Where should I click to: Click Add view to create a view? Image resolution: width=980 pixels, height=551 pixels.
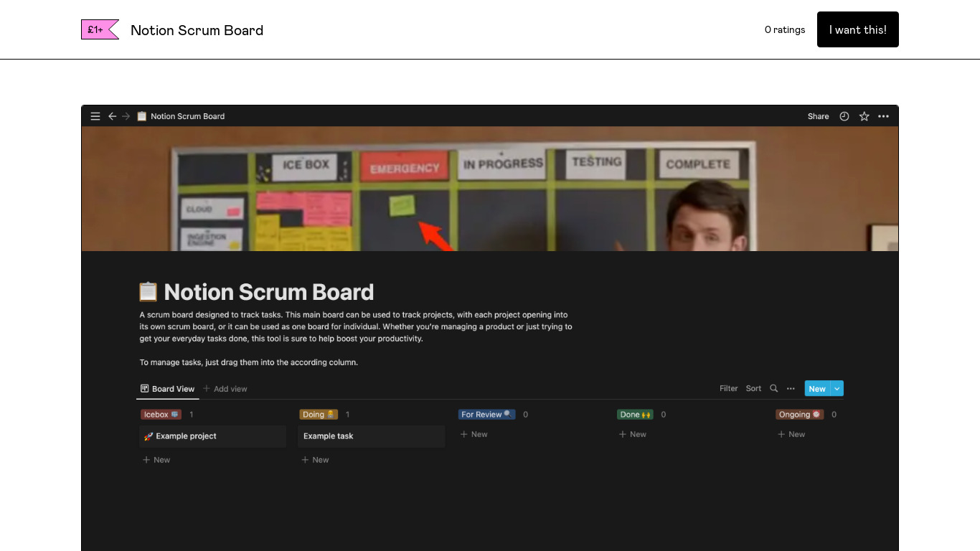tap(225, 389)
